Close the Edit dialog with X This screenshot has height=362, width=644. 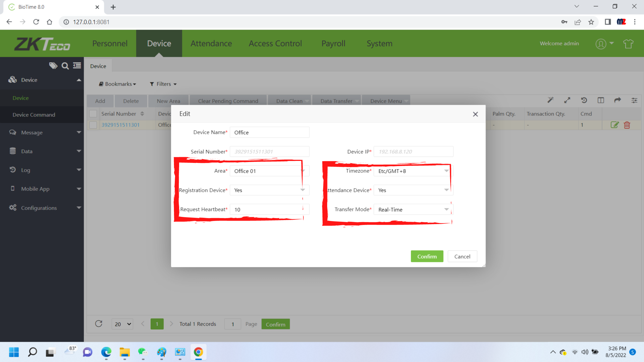click(475, 114)
